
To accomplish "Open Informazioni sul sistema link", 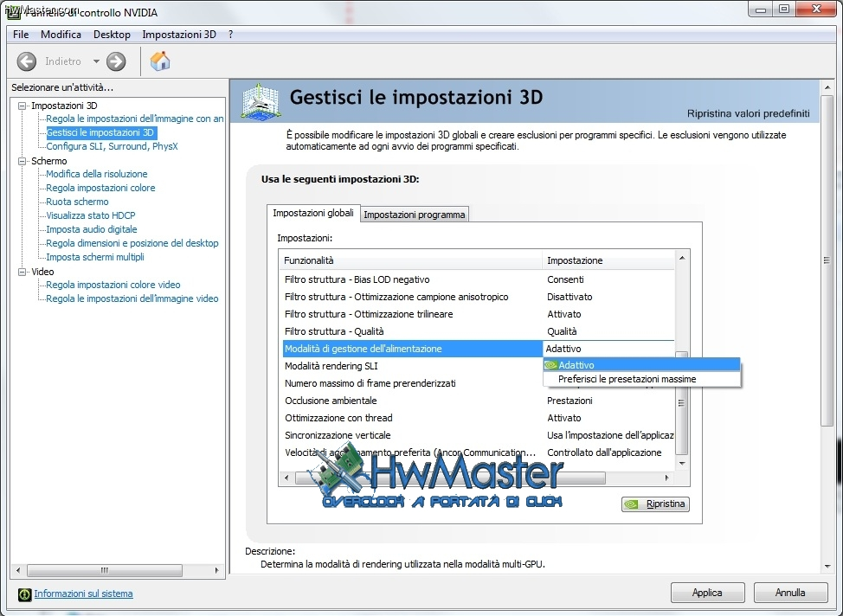I will coord(83,594).
